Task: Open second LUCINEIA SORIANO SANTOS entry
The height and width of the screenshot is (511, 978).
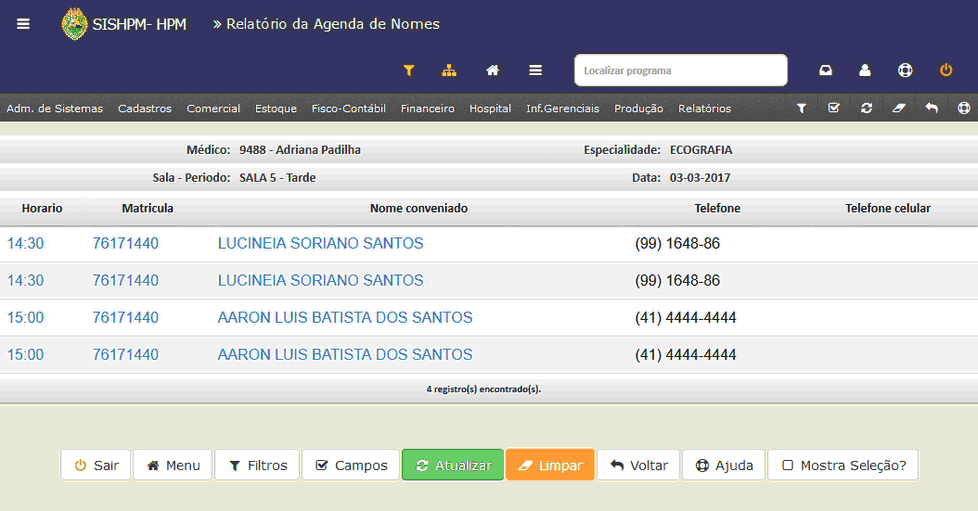Action: pyautogui.click(x=320, y=281)
